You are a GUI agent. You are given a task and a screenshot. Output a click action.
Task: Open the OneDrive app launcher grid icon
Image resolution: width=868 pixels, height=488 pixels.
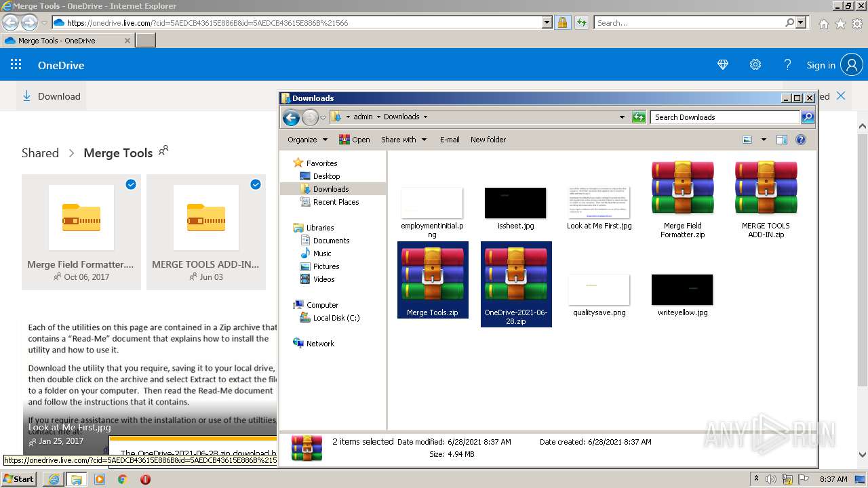(16, 65)
